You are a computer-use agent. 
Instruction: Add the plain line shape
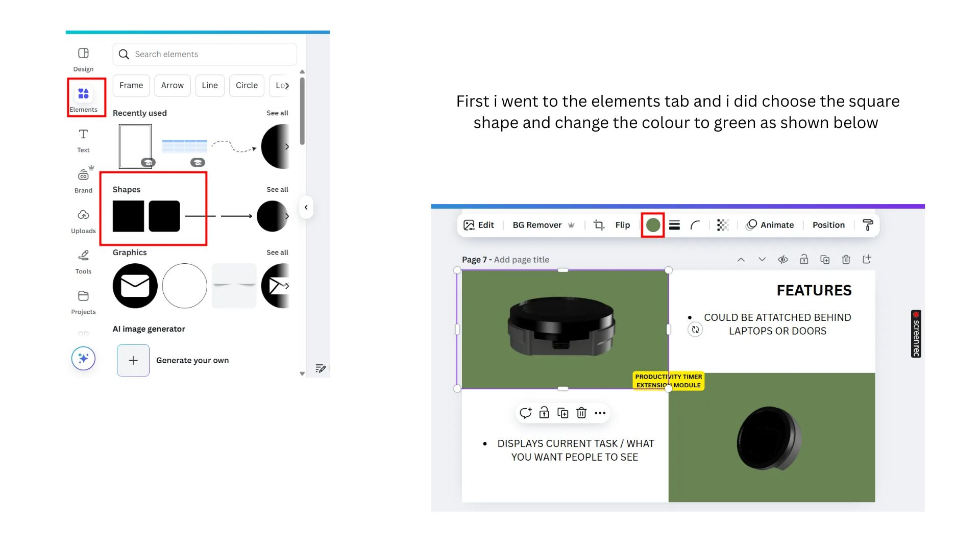tap(200, 216)
